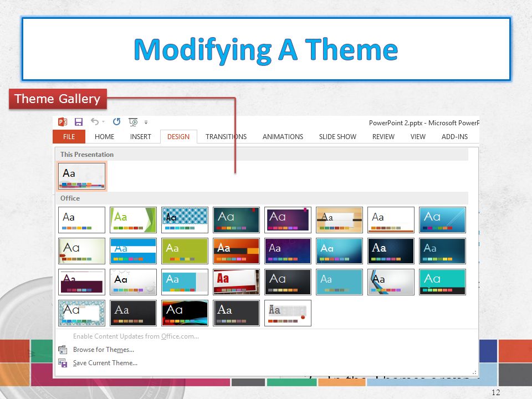Screen dimensions: 532x399
Task: Select the white droplet theme thumbnail
Action: (134, 282)
